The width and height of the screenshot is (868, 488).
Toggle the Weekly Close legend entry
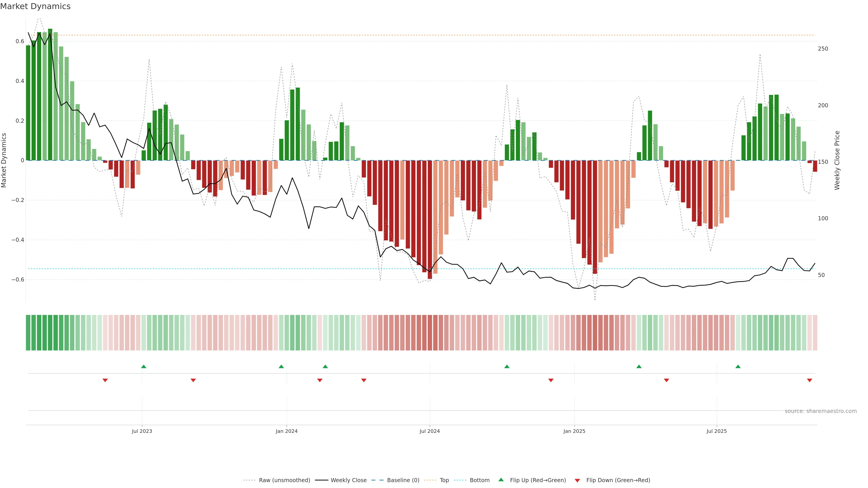tap(348, 480)
